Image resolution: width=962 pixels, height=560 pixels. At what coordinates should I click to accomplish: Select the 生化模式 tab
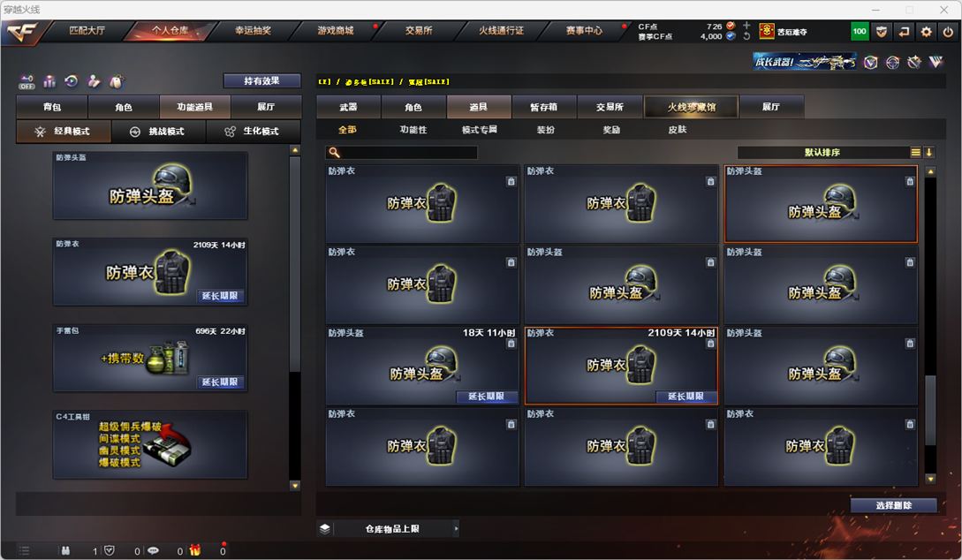[254, 132]
